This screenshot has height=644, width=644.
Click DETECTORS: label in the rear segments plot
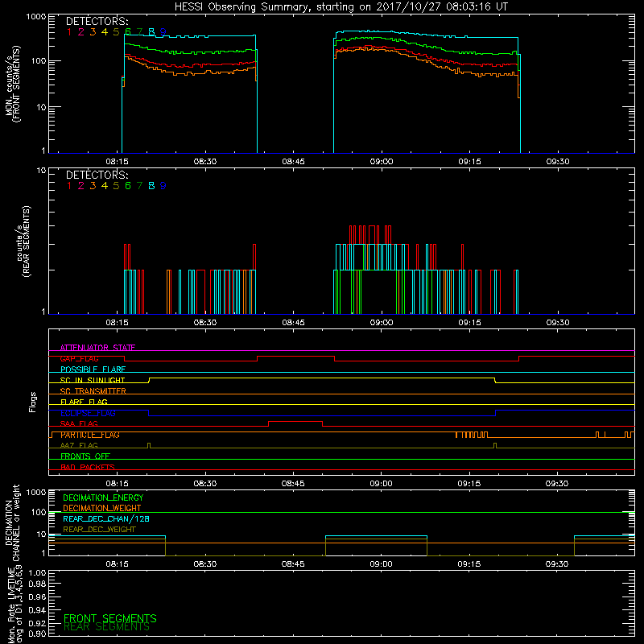[x=97, y=175]
